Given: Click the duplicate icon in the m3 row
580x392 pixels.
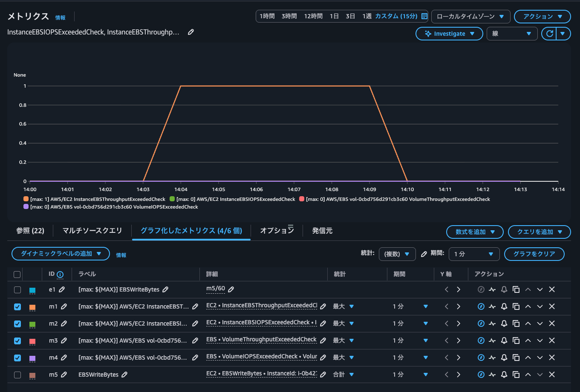Looking at the screenshot, I should pyautogui.click(x=516, y=340).
